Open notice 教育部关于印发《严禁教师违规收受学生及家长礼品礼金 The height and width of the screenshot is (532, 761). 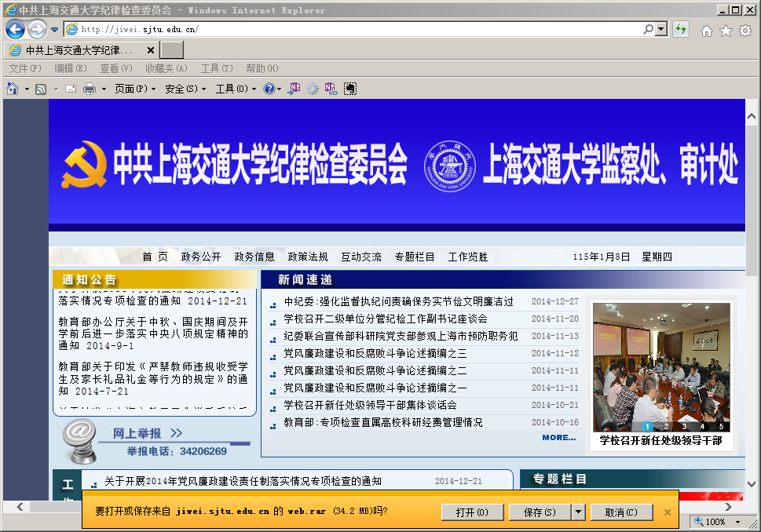(153, 379)
